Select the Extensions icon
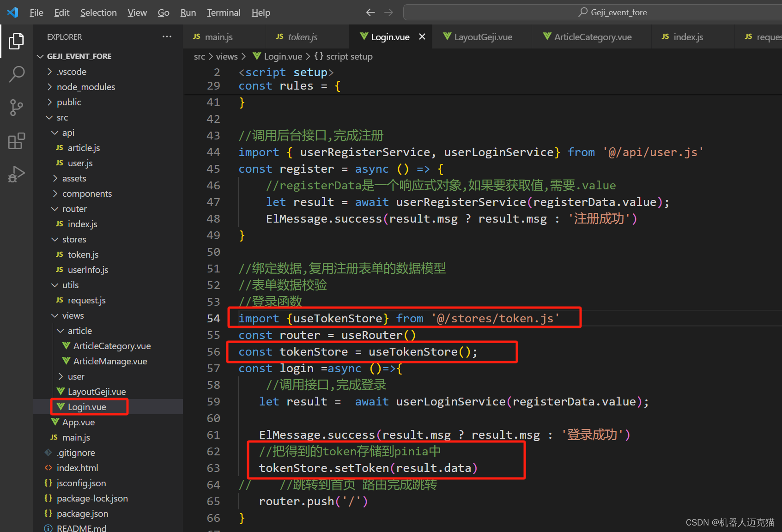 17,141
